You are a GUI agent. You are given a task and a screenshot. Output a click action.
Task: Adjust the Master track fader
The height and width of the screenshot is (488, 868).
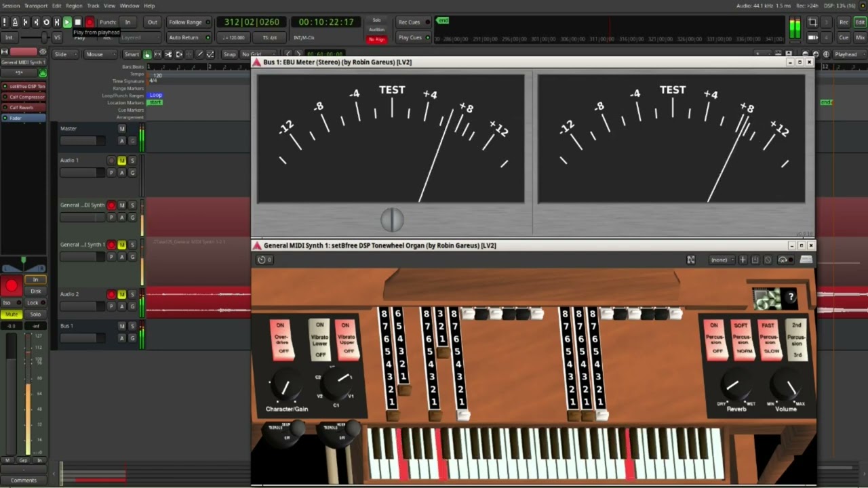point(83,140)
